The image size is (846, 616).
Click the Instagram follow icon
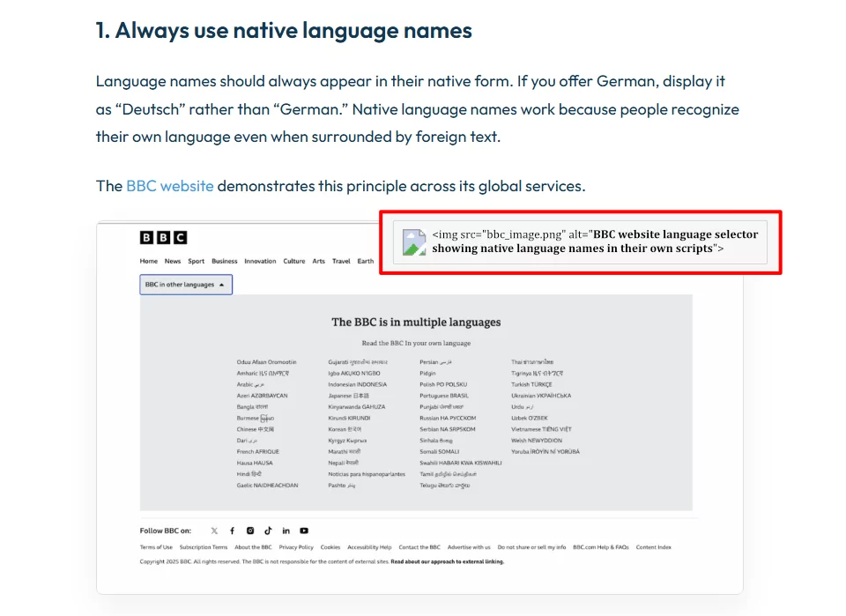pyautogui.click(x=249, y=531)
